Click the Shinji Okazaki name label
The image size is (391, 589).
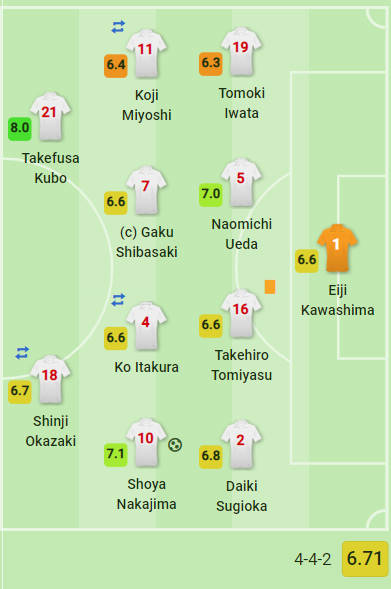50,431
